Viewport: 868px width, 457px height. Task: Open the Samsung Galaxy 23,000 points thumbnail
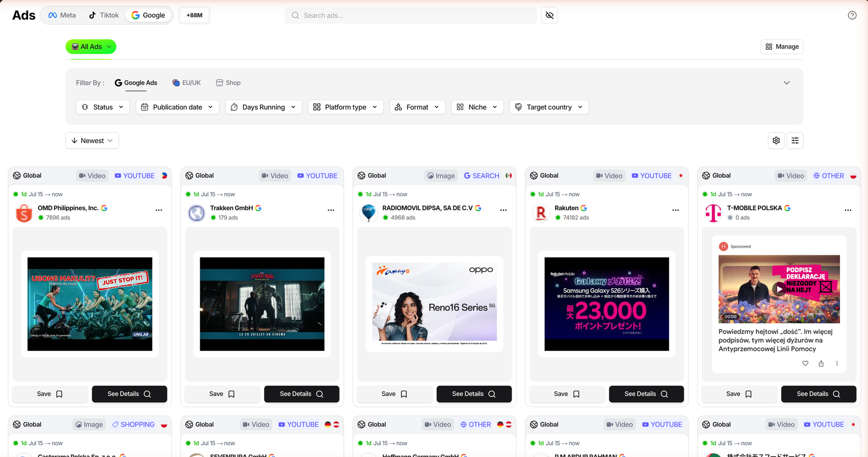pos(607,304)
